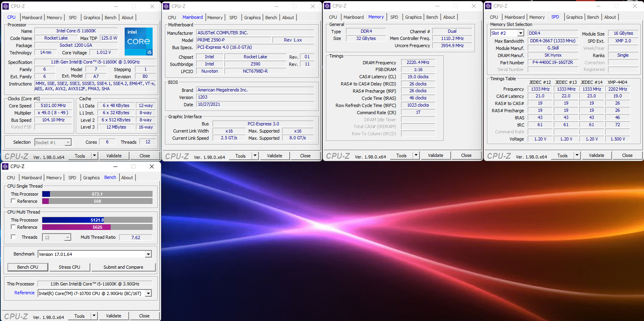This screenshot has width=644, height=321.
Task: Click multi thread This Processor bar 5121.8
Action: tap(97, 220)
